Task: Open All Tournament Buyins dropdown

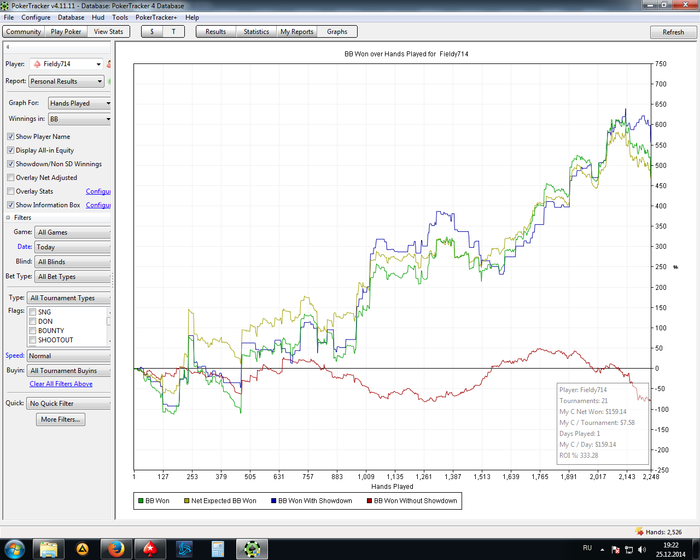Action: (x=69, y=371)
